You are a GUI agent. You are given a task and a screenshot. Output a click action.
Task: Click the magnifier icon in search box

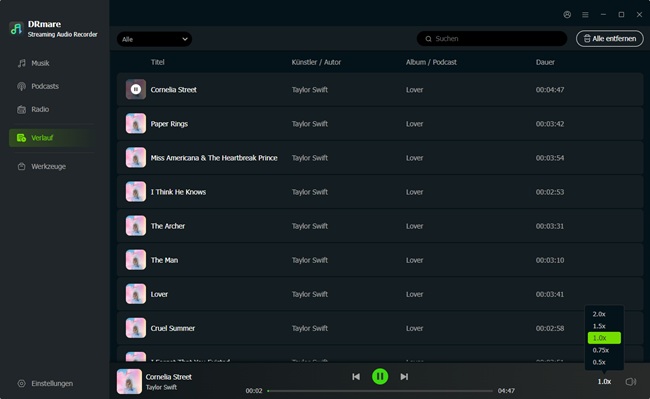[x=428, y=39]
